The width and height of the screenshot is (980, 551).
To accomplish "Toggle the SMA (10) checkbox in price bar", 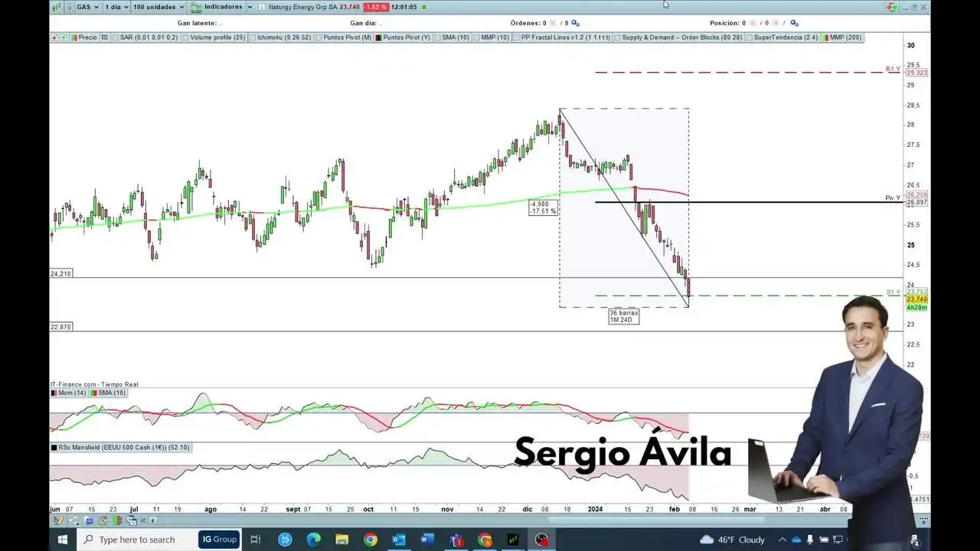I will (438, 37).
